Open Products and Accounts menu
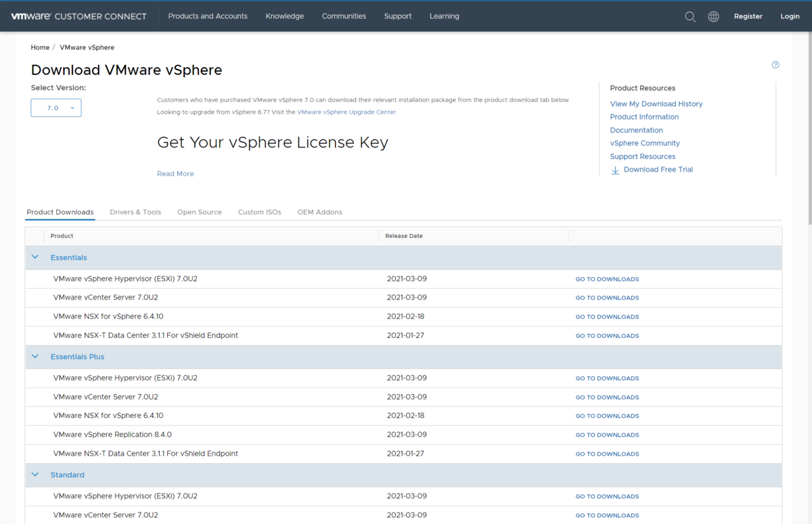This screenshot has height=524, width=812. [x=208, y=16]
